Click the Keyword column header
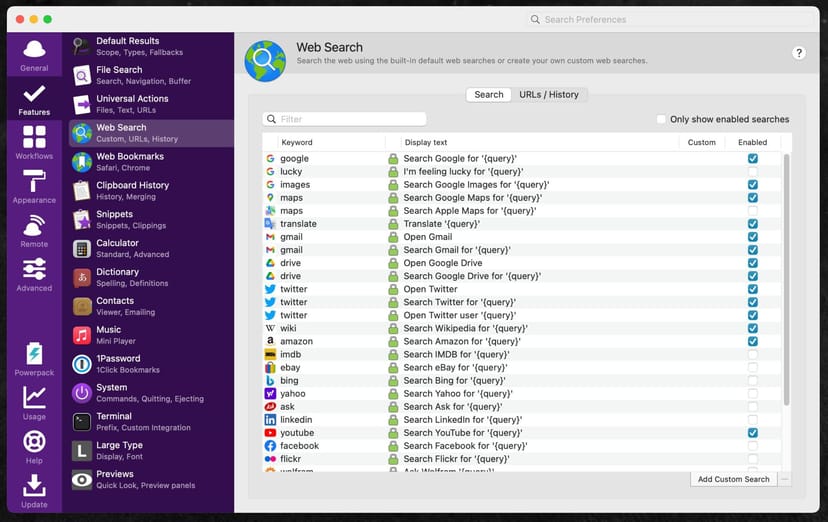 297,143
